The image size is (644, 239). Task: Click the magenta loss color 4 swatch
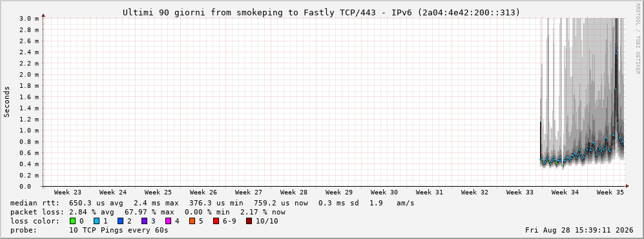(168, 222)
